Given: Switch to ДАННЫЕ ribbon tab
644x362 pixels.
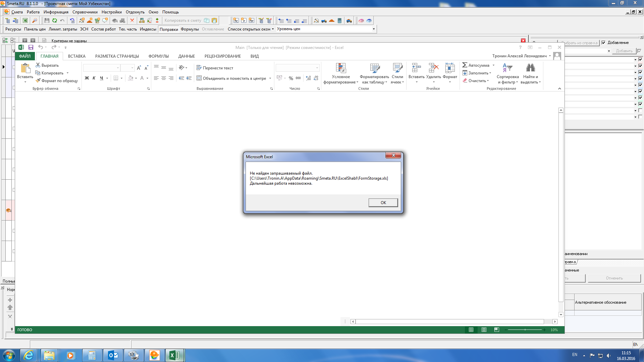Looking at the screenshot, I should (x=186, y=56).
